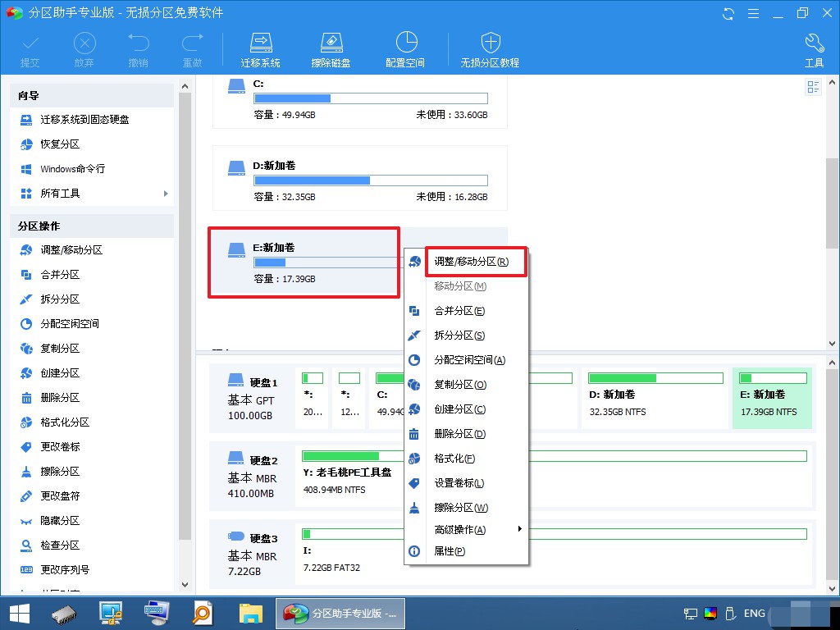The width and height of the screenshot is (840, 630).
Task: Toggle the partition view mode icon
Action: click(x=813, y=87)
